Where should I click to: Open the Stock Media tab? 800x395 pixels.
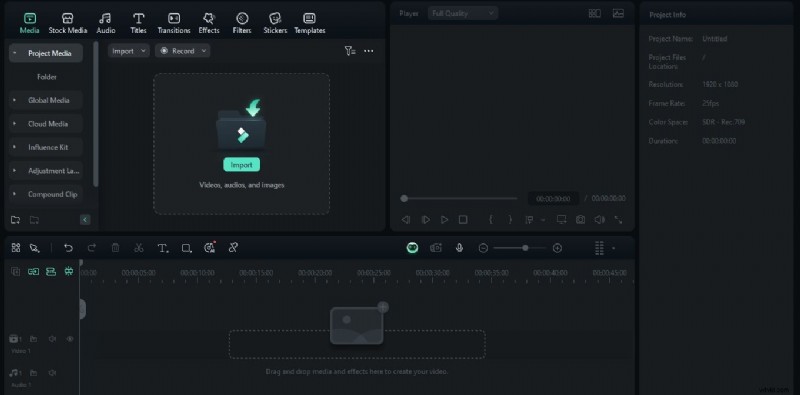coord(68,23)
